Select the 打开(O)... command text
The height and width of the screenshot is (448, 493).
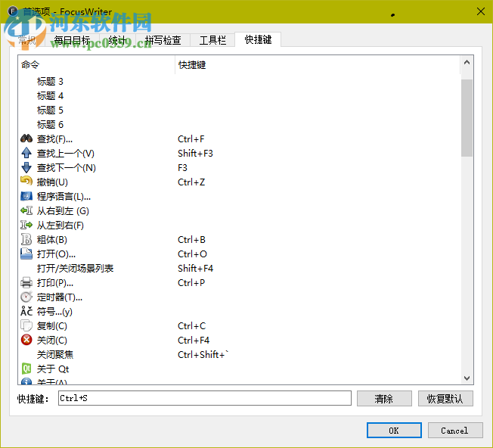point(56,254)
